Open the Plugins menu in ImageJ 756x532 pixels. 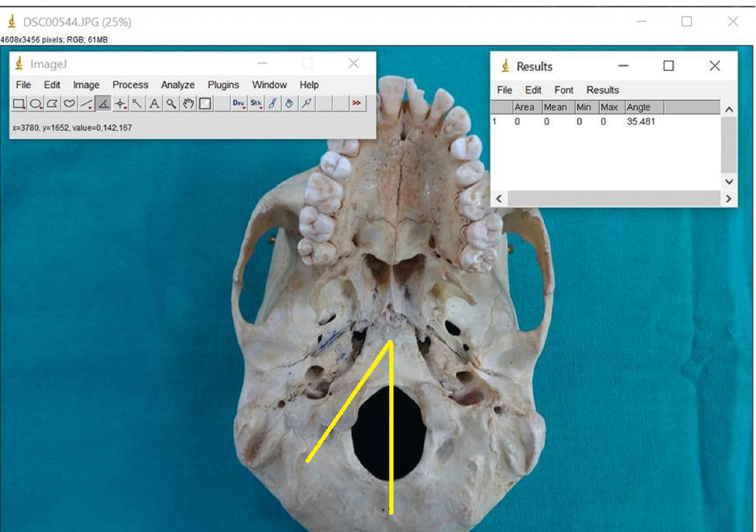pyautogui.click(x=223, y=85)
